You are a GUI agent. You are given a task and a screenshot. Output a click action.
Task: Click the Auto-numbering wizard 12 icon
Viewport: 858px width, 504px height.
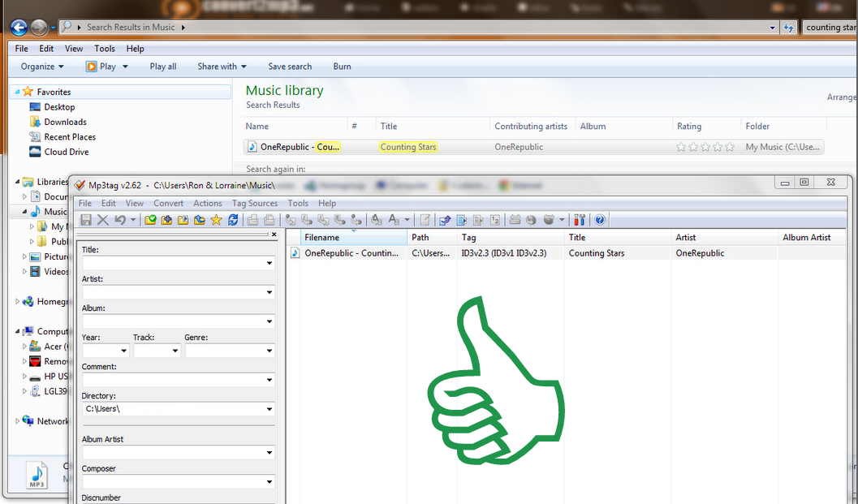coord(494,220)
